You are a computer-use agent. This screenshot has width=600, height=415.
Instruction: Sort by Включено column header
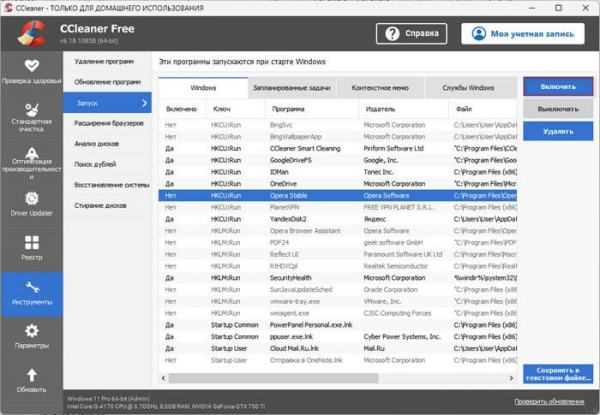[x=183, y=109]
